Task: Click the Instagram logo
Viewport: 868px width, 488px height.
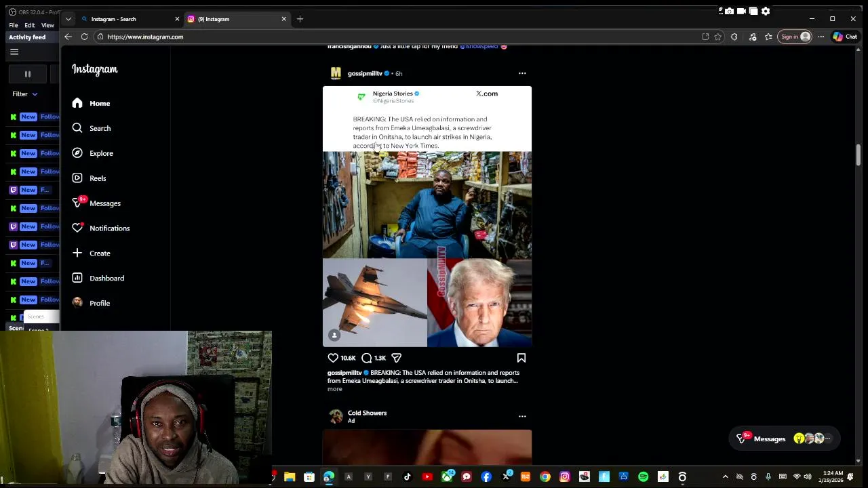Action: point(95,69)
